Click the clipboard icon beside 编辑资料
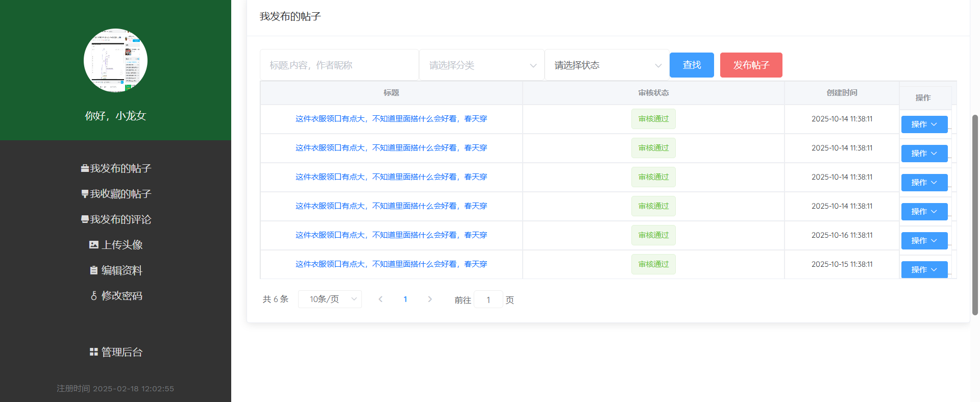 (94, 270)
